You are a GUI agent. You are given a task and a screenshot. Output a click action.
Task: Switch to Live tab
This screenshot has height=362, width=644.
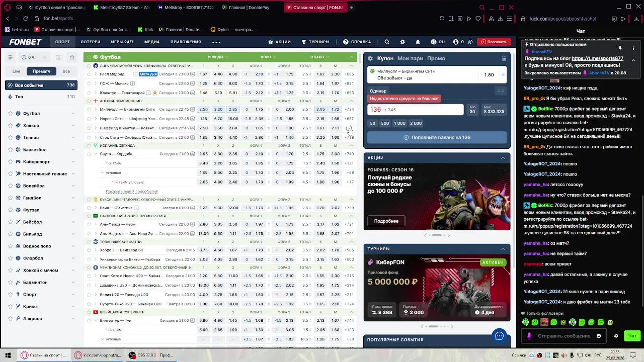(x=17, y=71)
